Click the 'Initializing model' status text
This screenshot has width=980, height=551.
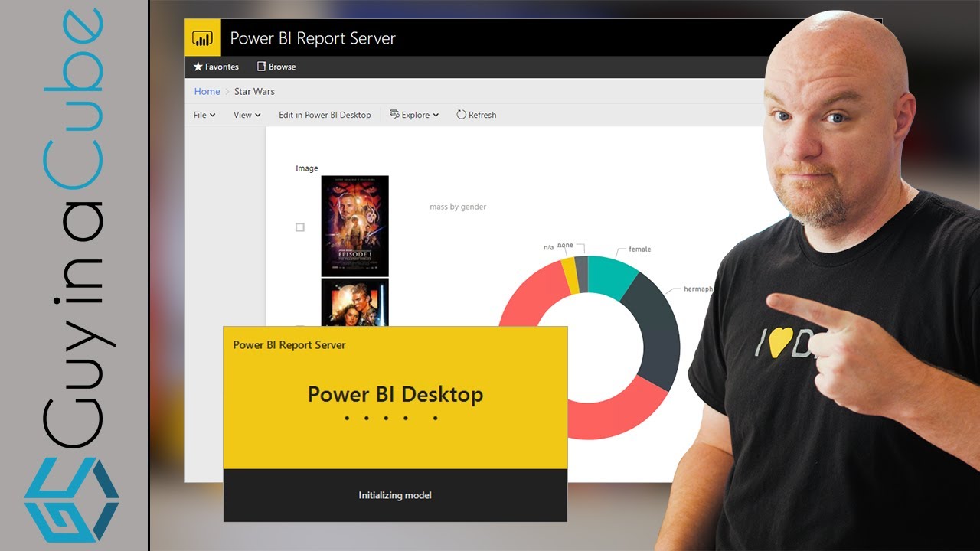(395, 495)
